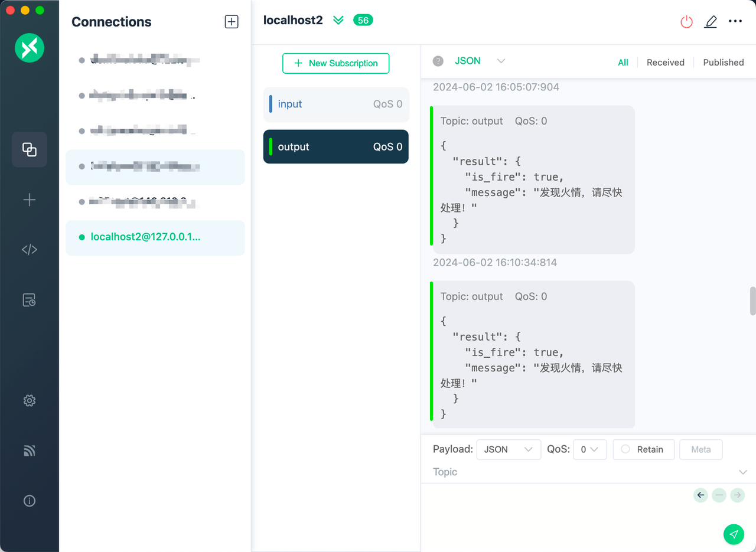
Task: Click the disconnect power icon
Action: pos(686,22)
